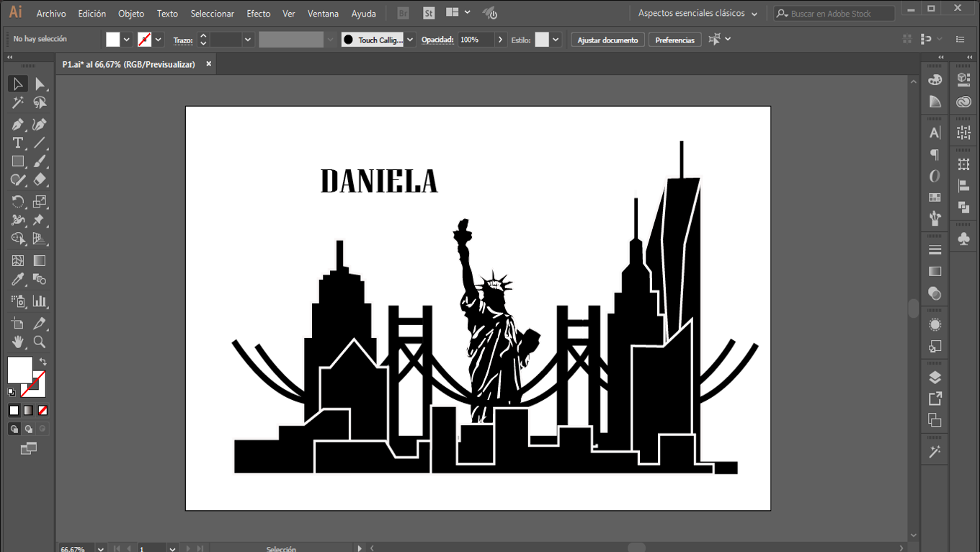Pick the Gradient tool in the toolbox
The height and width of the screenshot is (552, 980).
pos(40,261)
